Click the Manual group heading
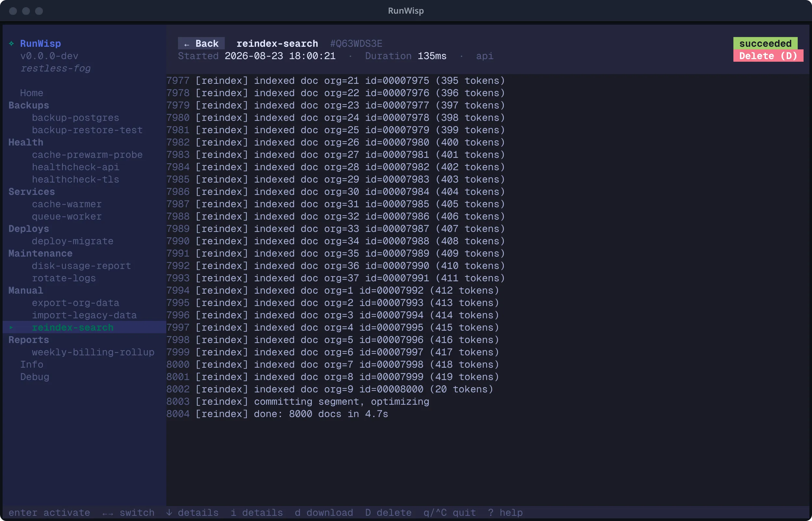The height and width of the screenshot is (521, 812). click(x=26, y=290)
